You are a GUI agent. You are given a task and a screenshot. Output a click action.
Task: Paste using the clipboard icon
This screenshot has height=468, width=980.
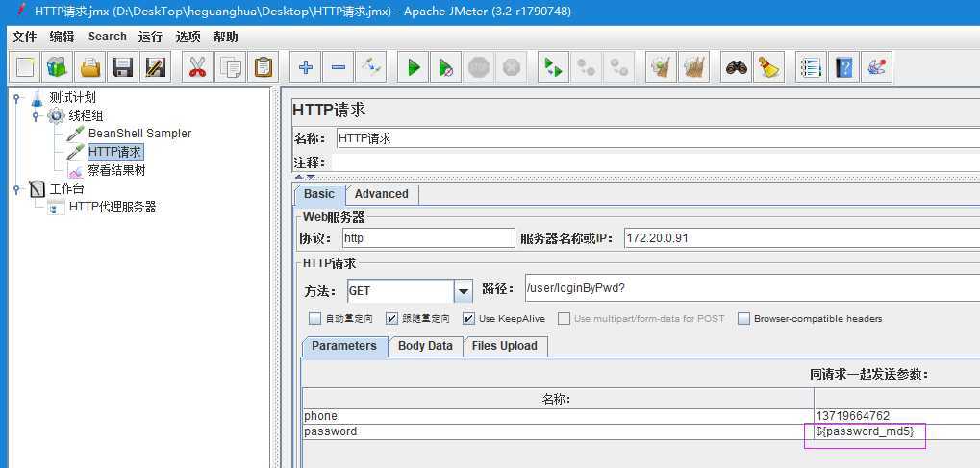(264, 67)
